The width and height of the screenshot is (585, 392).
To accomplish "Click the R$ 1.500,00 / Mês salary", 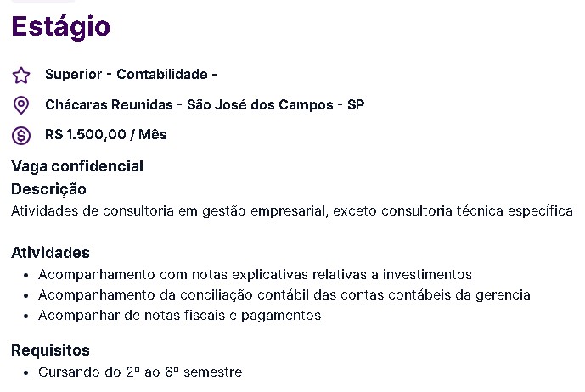I will click(x=106, y=135).
